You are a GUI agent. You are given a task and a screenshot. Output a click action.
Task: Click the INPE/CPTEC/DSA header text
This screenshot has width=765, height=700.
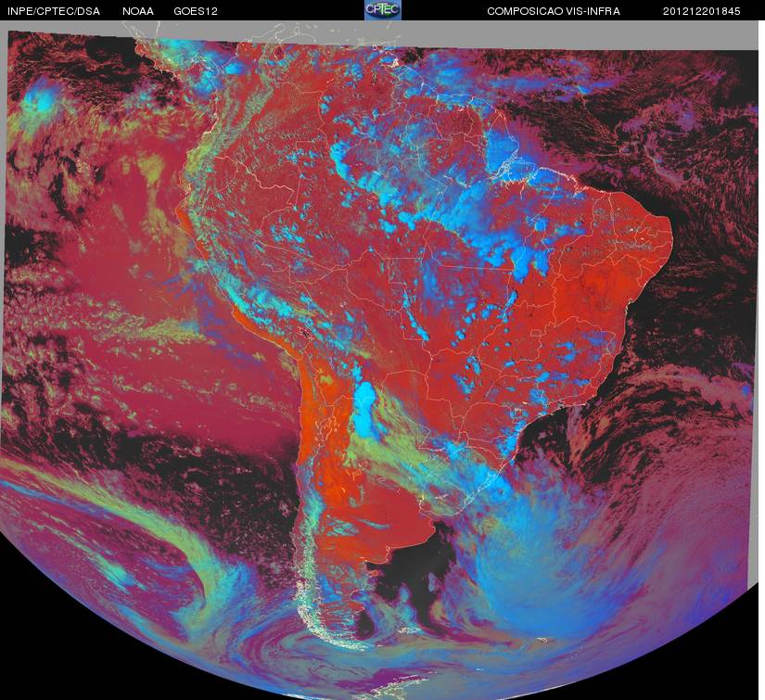[x=54, y=11]
